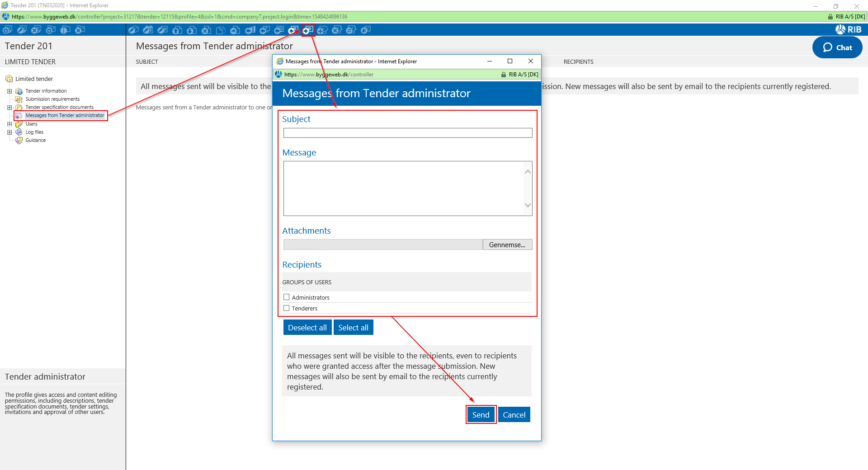This screenshot has height=470, width=868.
Task: Click the Limited tender root icon
Action: coord(9,79)
